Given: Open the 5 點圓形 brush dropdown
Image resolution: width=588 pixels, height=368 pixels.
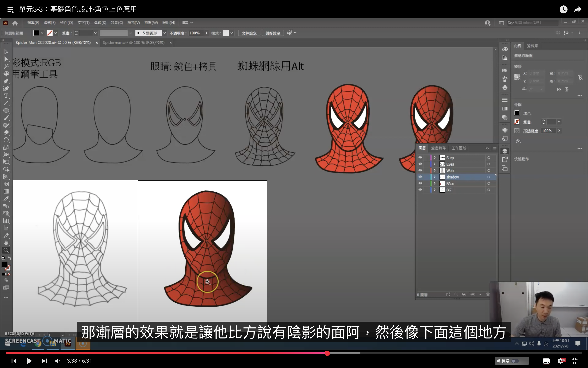Looking at the screenshot, I should [x=165, y=33].
